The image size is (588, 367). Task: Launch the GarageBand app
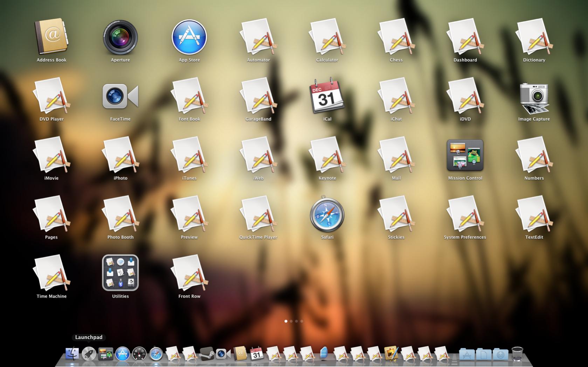(x=258, y=96)
